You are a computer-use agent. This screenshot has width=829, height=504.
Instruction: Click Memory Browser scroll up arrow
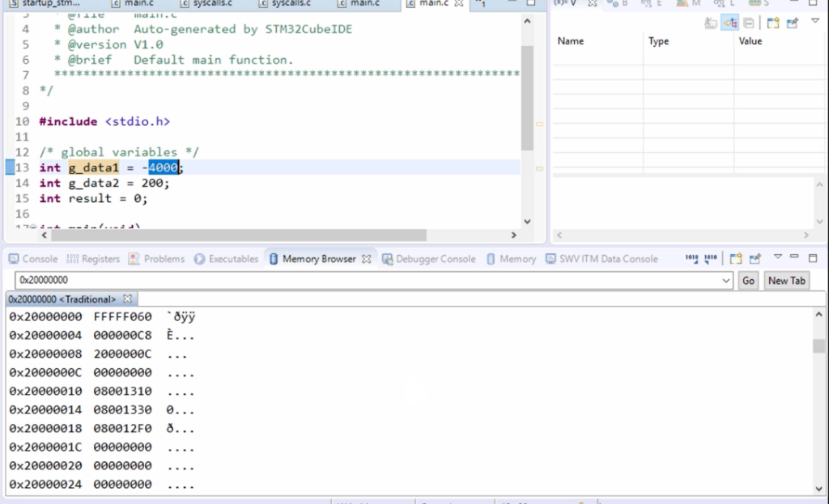(x=819, y=315)
